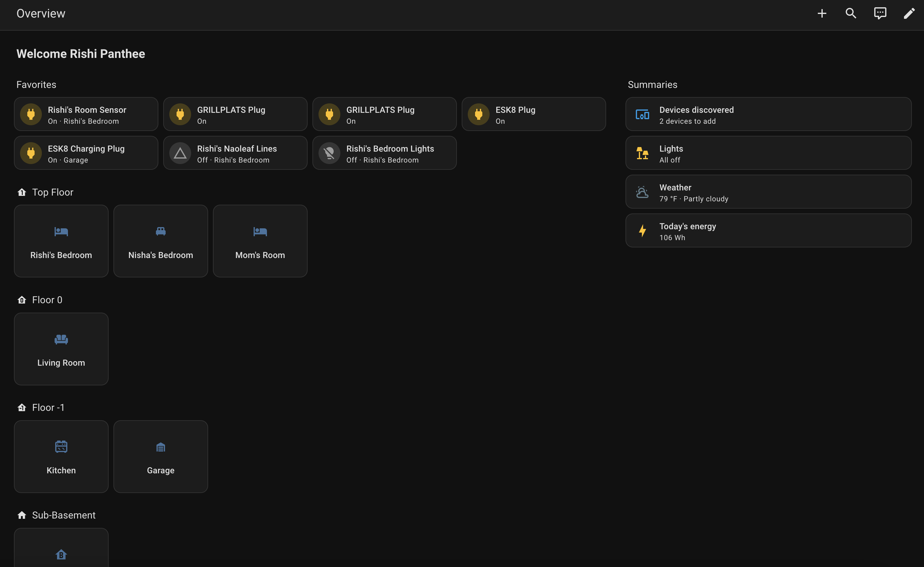
Task: Open ESK8 Plug tile label
Action: click(515, 110)
